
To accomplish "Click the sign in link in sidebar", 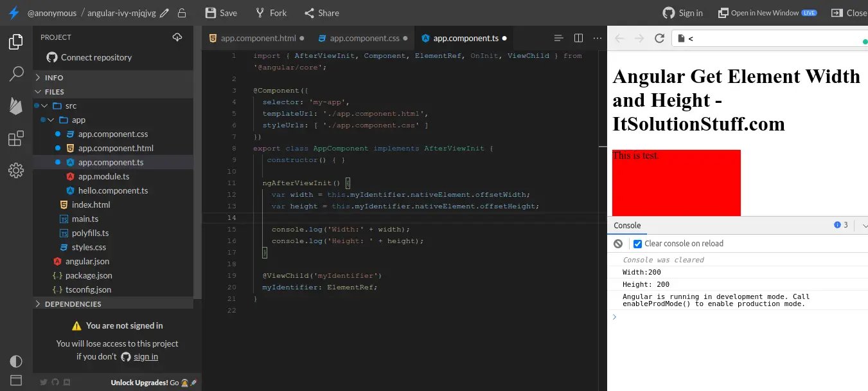I will point(146,356).
